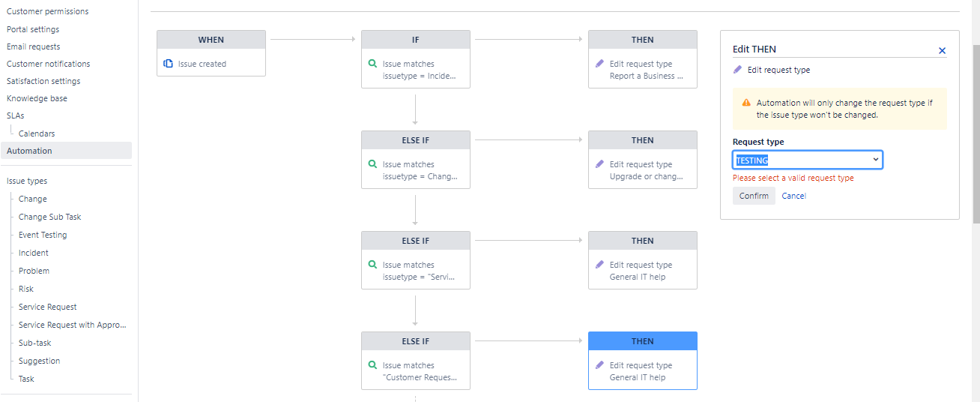Screen dimensions: 980x402
Task: Select the Service Request issue type
Action: point(48,307)
